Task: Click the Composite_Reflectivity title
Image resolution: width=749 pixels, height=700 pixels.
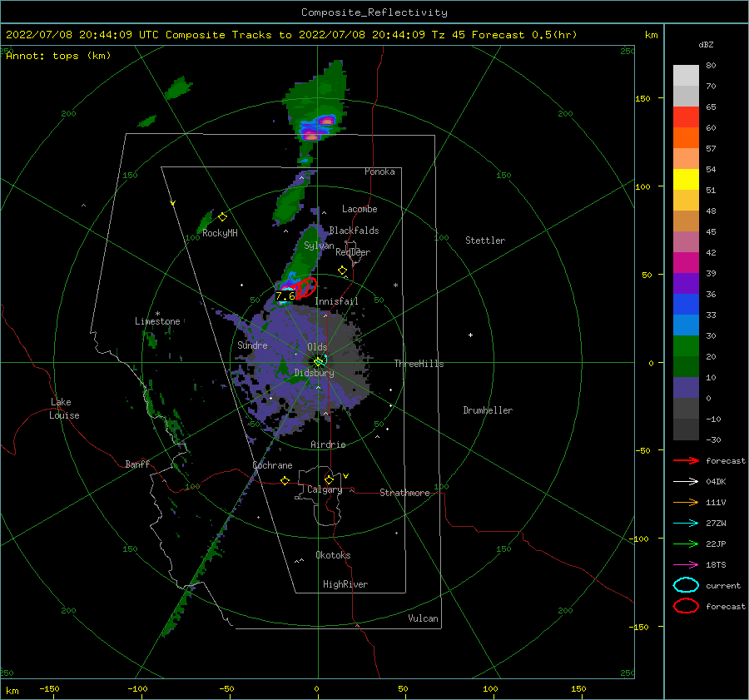Action: 374,12
